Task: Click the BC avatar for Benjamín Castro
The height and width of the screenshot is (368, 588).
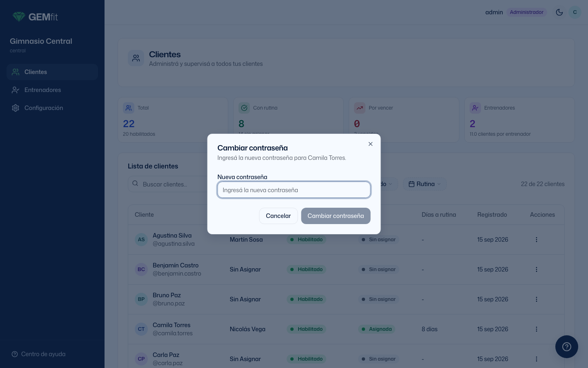Action: click(x=141, y=269)
